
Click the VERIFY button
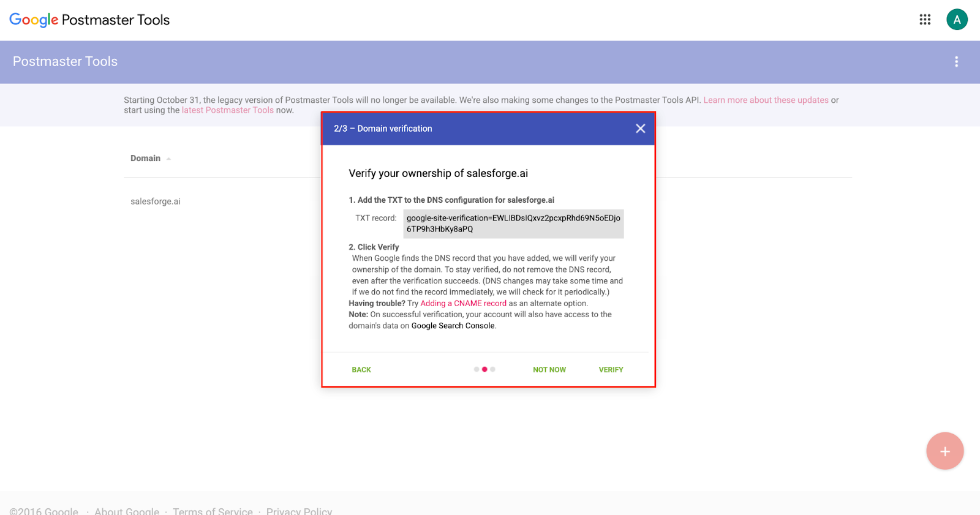[611, 370]
